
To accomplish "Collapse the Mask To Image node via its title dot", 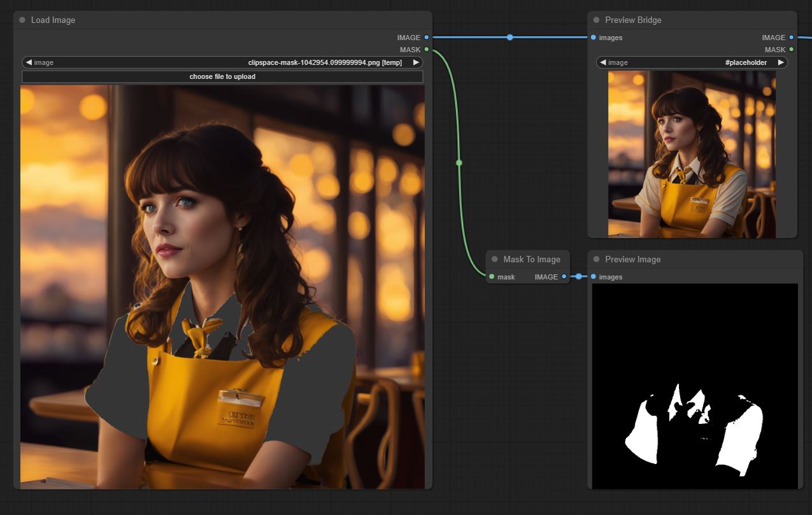I will coord(495,260).
